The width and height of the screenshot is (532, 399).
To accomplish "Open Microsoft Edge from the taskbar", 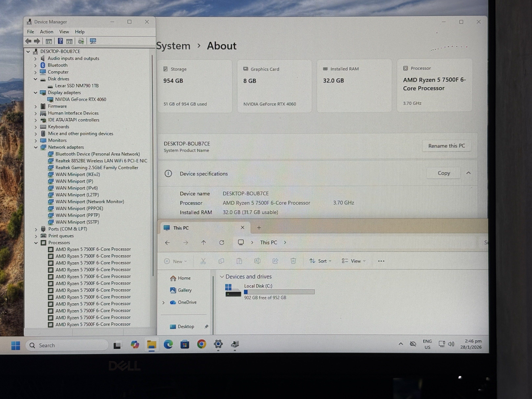I will [x=168, y=344].
